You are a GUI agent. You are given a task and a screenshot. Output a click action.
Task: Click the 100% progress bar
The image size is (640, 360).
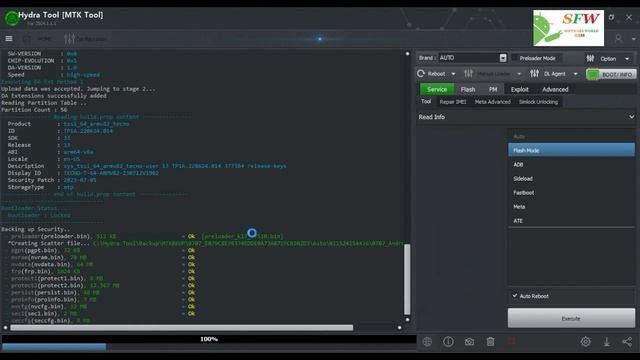(209, 339)
